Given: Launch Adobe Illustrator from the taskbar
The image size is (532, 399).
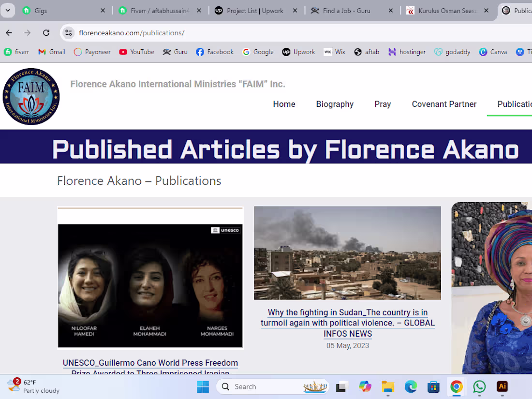Looking at the screenshot, I should [502, 386].
